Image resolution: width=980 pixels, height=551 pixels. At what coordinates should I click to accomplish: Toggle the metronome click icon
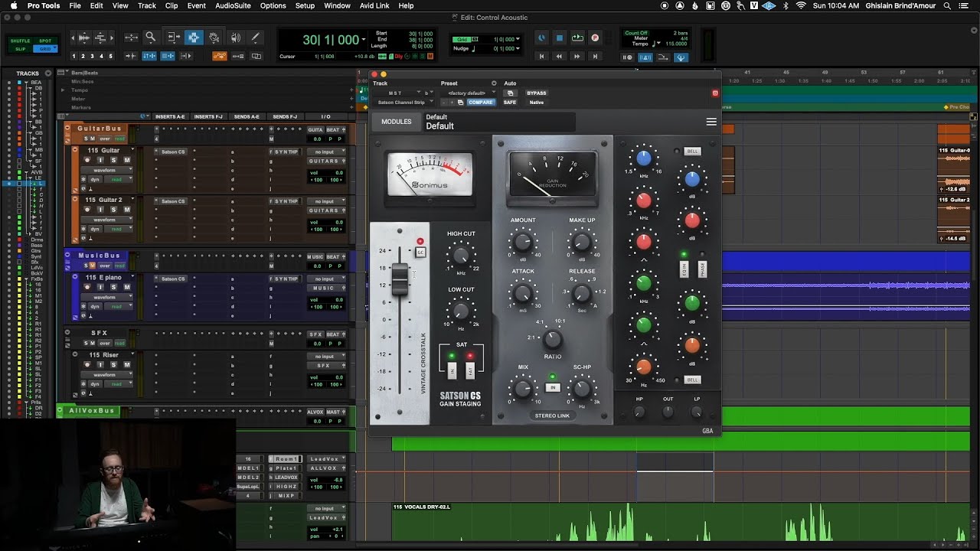[x=645, y=57]
